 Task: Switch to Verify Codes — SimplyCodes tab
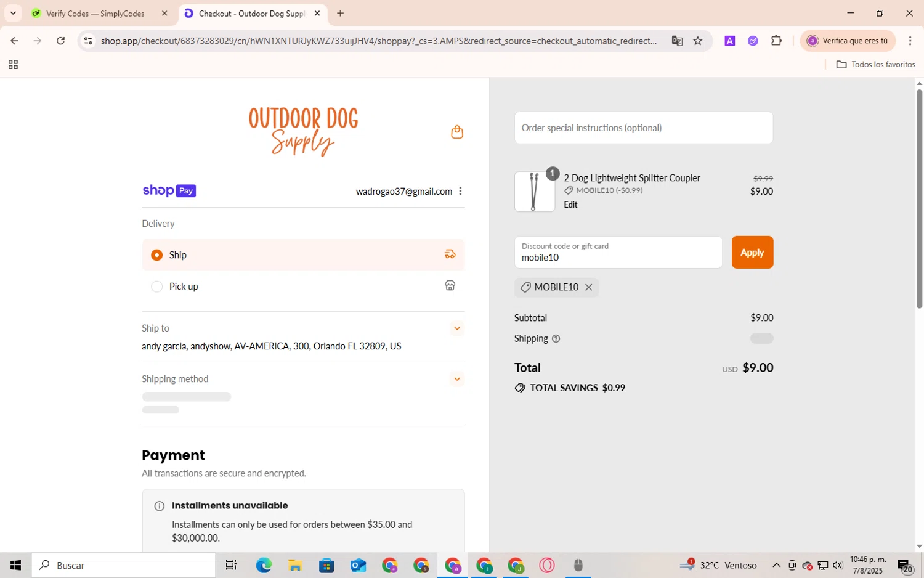pos(95,14)
